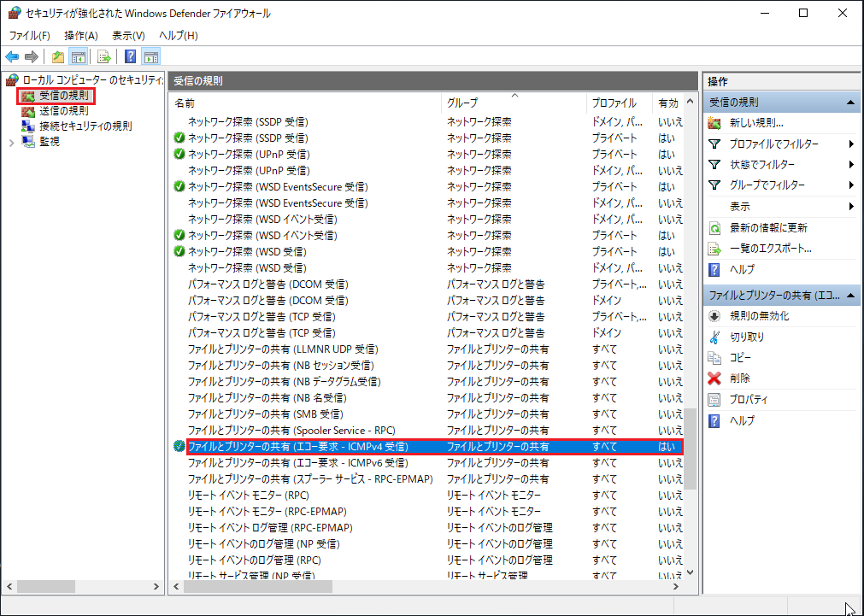This screenshot has width=864, height=616.
Task: Click the red X 削除 icon
Action: coord(714,378)
